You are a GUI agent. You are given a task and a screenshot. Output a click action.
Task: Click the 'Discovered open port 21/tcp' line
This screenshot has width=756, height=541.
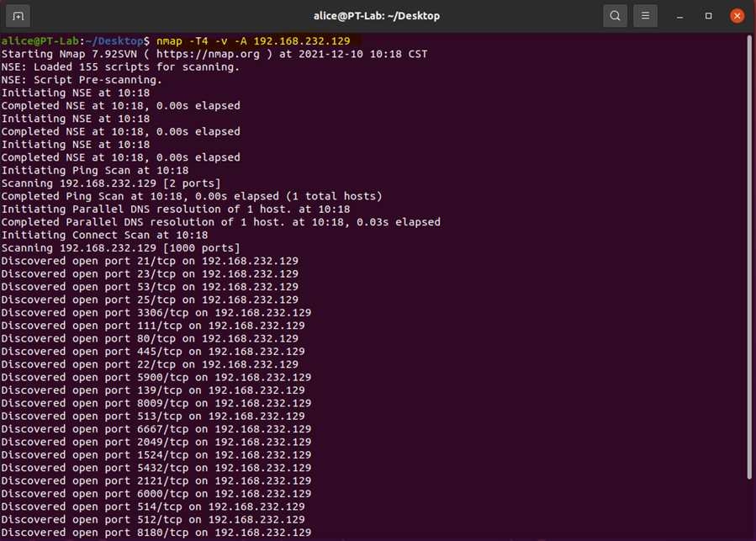150,261
